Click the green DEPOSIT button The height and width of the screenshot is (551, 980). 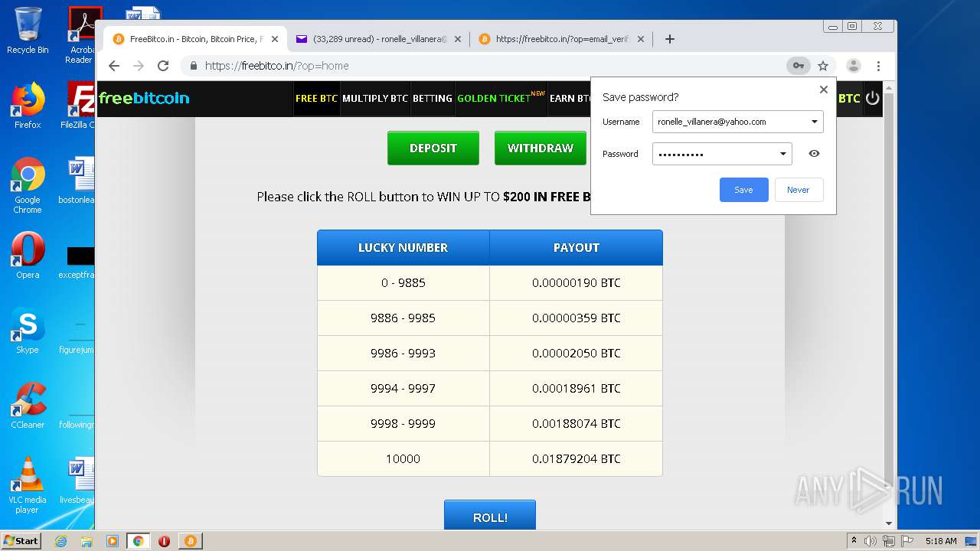433,148
